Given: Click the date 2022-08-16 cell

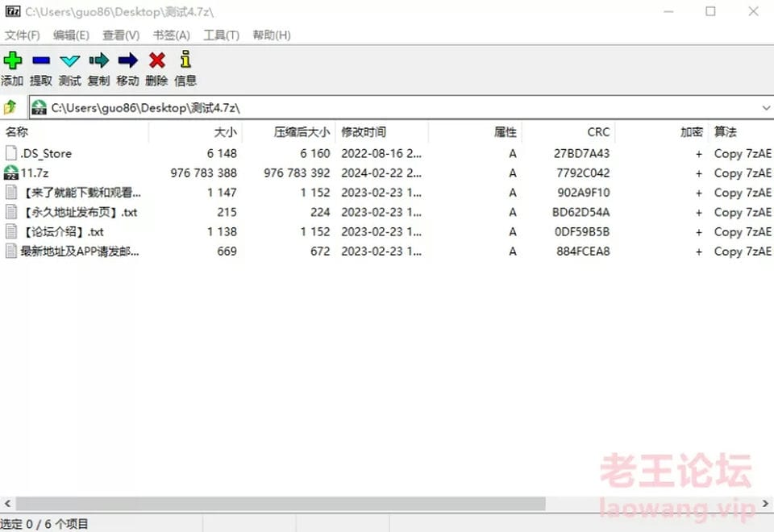Looking at the screenshot, I should 381,153.
